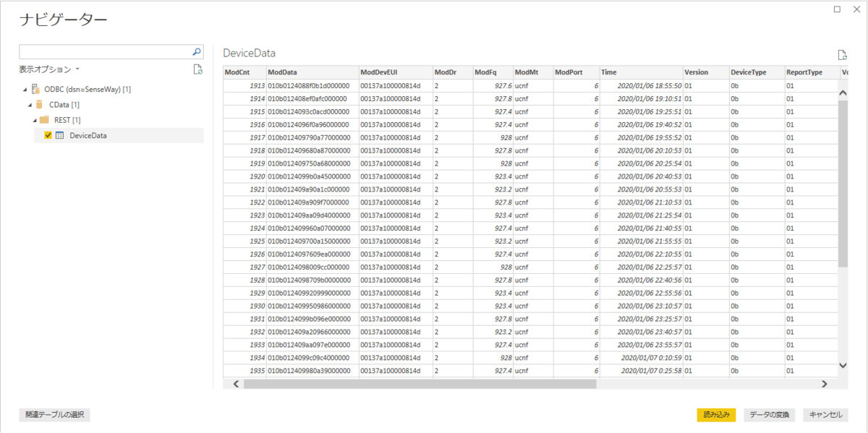Open the 表示オプション dropdown
Image resolution: width=868 pixels, height=433 pixels.
tap(49, 69)
